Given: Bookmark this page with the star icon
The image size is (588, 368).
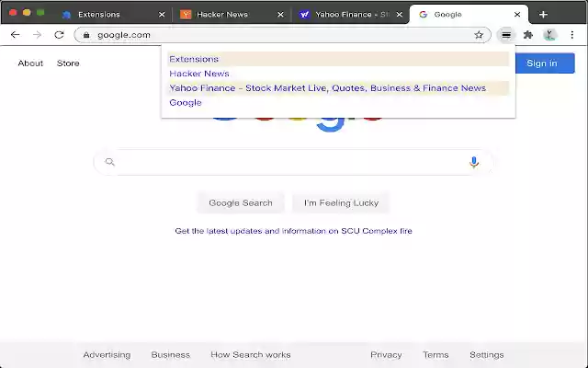Looking at the screenshot, I should (x=479, y=35).
